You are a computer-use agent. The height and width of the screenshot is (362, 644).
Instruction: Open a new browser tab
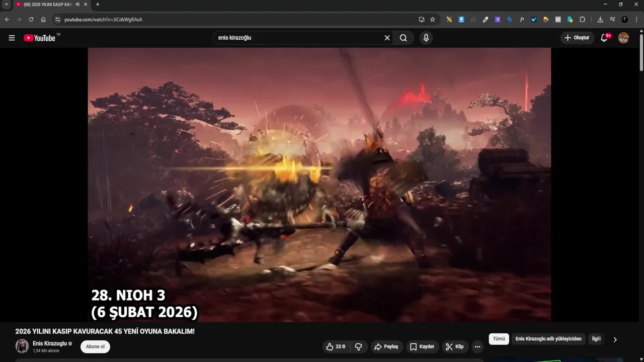click(98, 5)
